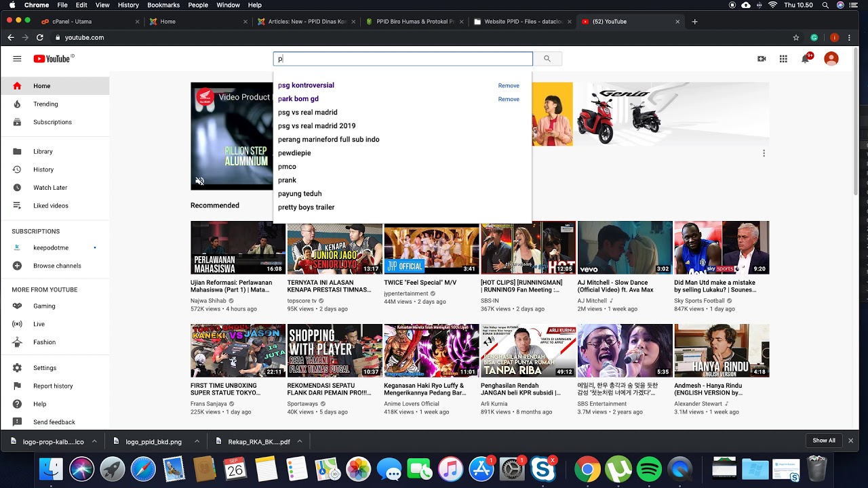
Task: Open Ujian Reformasi Perlawanan Mahasiswa thumbnail
Action: pyautogui.click(x=238, y=247)
